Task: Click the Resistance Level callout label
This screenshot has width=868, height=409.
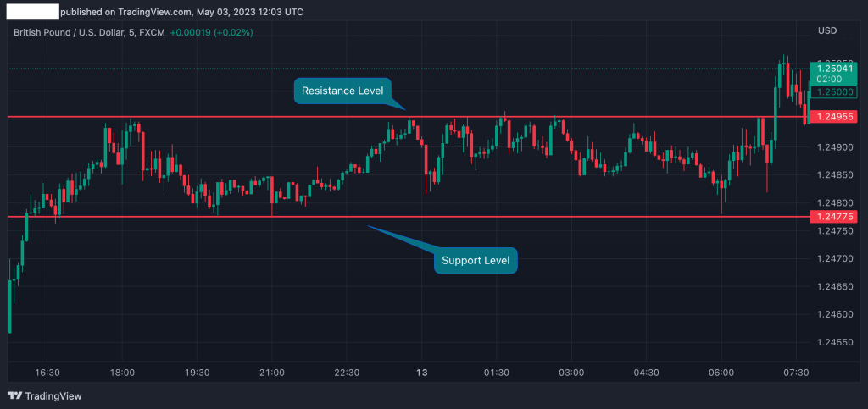Action: click(342, 91)
